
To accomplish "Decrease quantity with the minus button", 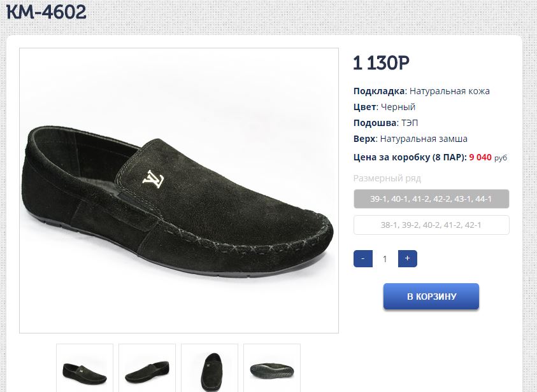I will pos(362,259).
